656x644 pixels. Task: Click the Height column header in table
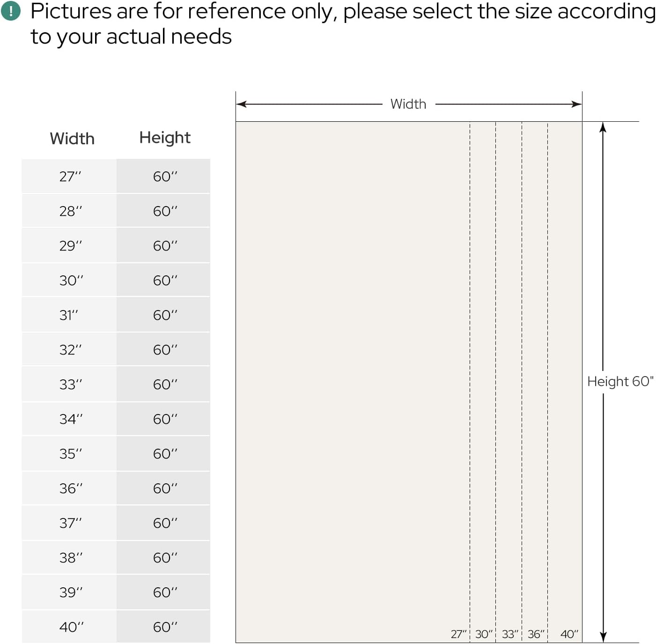(165, 138)
